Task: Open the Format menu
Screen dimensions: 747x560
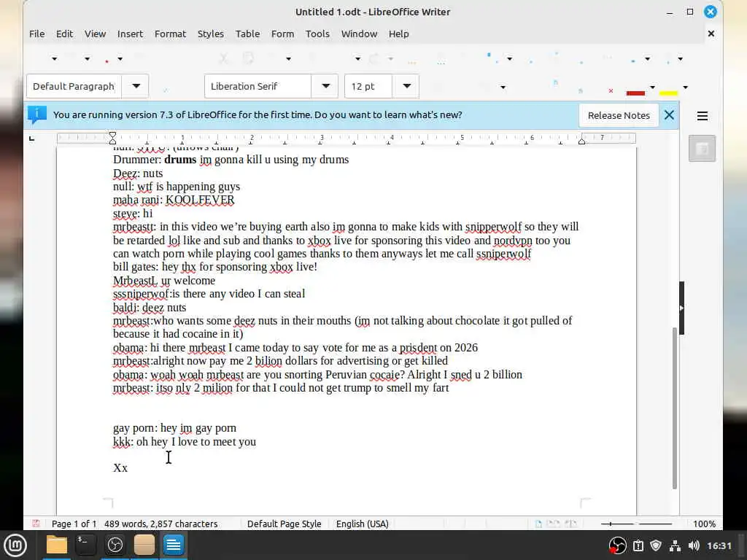Action: point(170,34)
